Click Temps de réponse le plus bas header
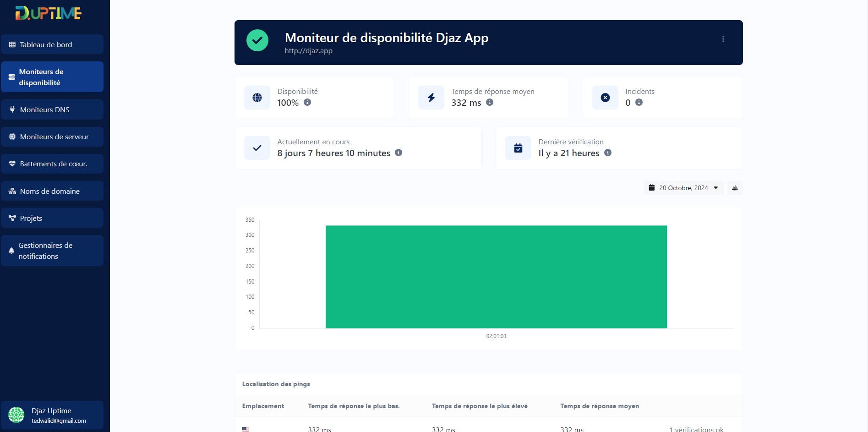868x432 pixels. pyautogui.click(x=354, y=406)
